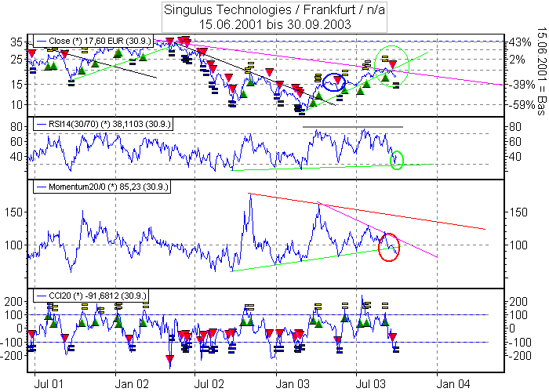The height and width of the screenshot is (392, 549).
Task: Select the 'Momentum20/0 (*) 85,23 (30.9.)' legend
Action: click(x=101, y=187)
